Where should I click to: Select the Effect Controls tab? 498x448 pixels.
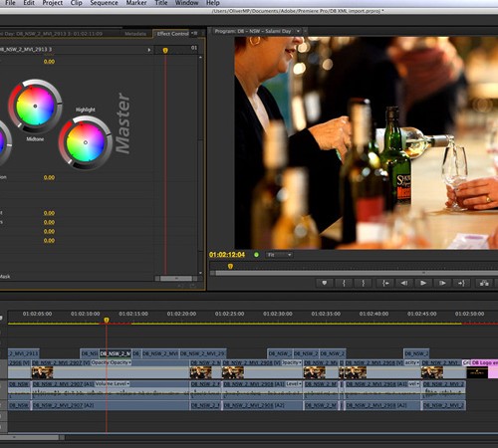coord(172,34)
